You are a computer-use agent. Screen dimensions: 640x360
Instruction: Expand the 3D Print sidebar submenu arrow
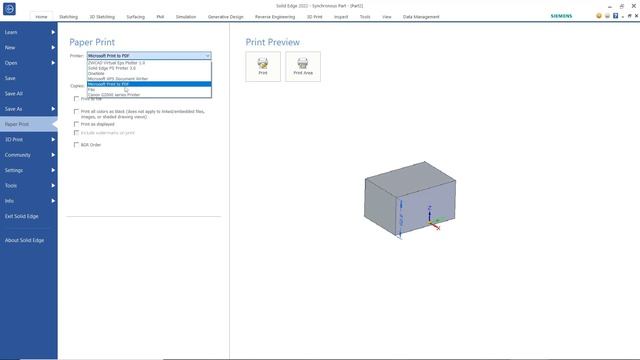point(53,140)
